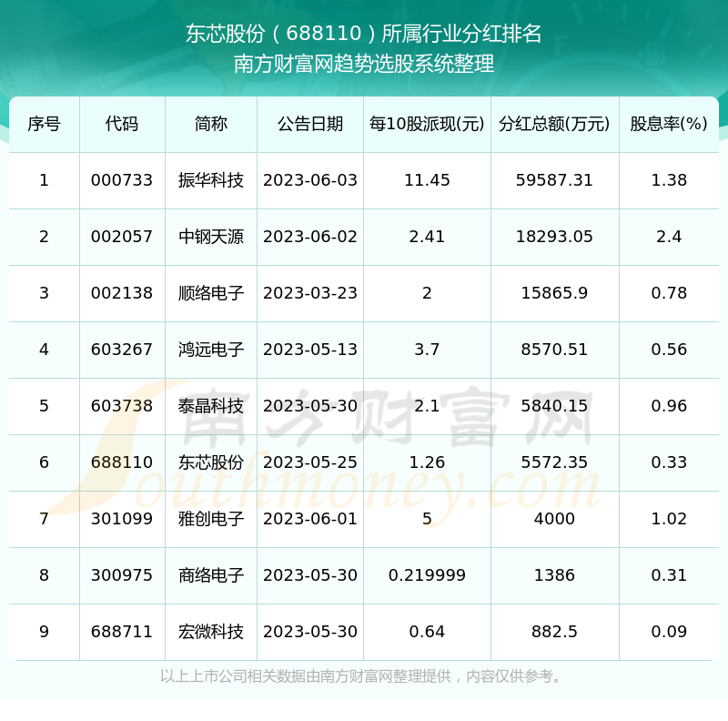728x721 pixels.
Task: Click the dividend yield '1.02'
Action: coord(669,519)
